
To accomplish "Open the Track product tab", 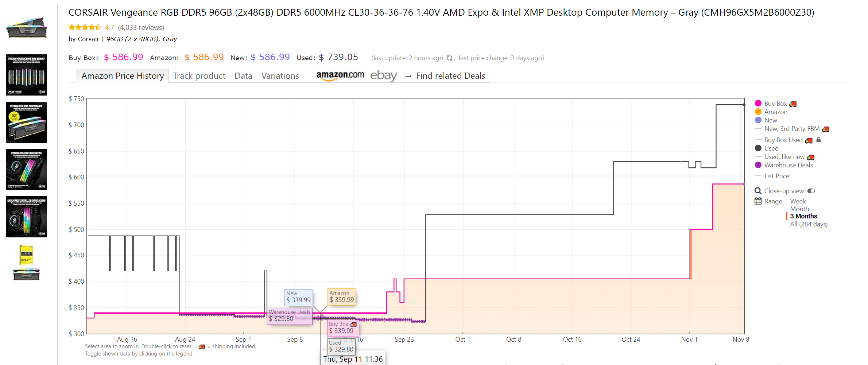I will click(199, 76).
